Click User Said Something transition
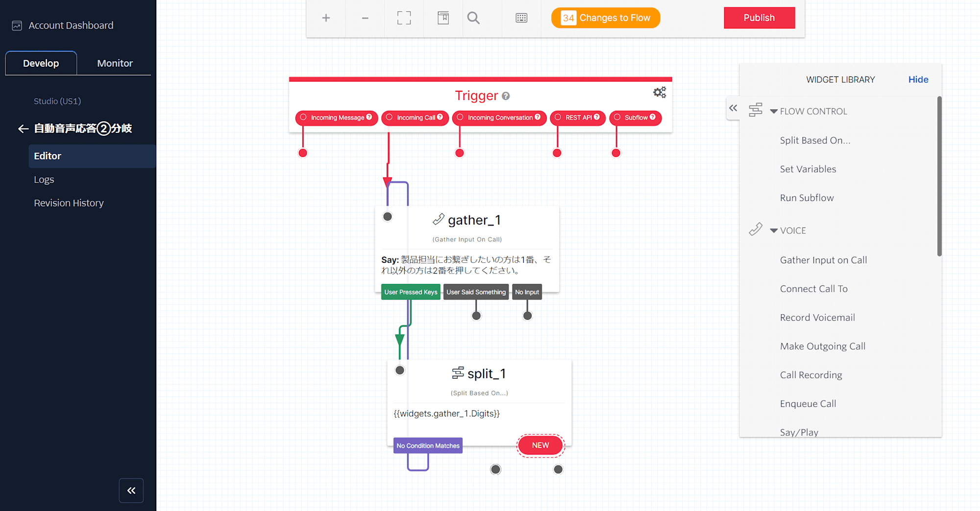This screenshot has height=511, width=980. point(476,292)
